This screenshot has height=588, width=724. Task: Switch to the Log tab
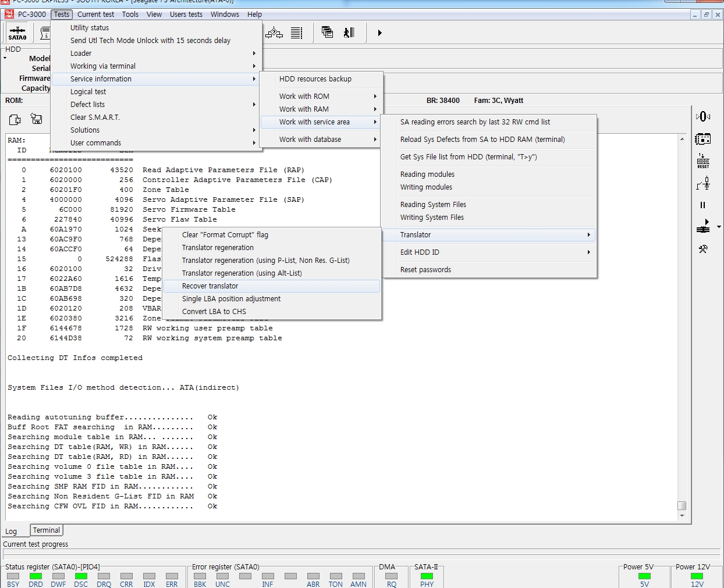point(11,531)
